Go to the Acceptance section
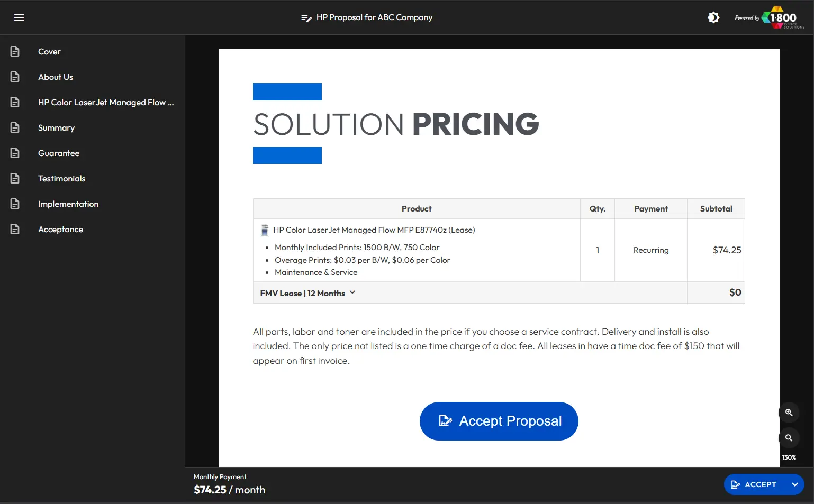Viewport: 814px width, 504px height. (60, 229)
